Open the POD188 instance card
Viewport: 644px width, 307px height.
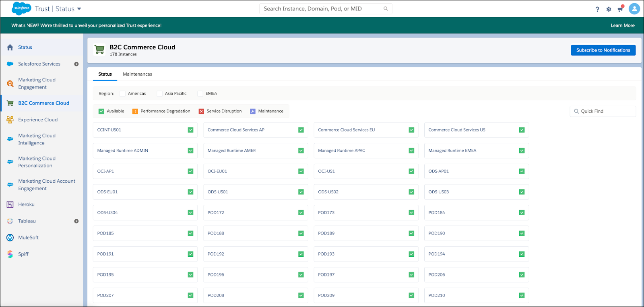coord(256,233)
